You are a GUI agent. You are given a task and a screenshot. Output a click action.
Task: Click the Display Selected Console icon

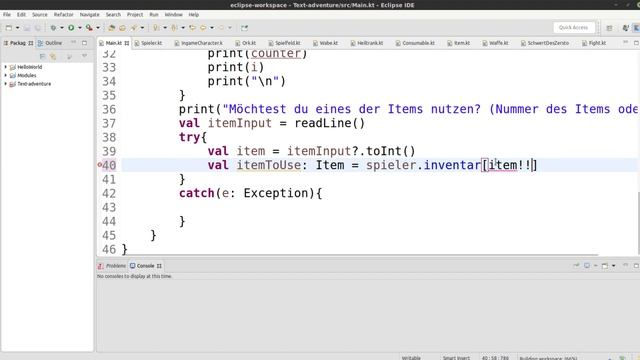click(587, 266)
